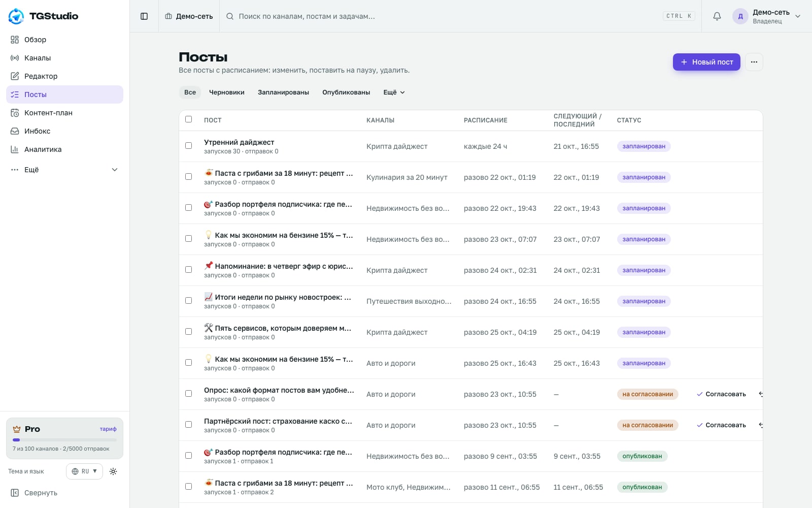Open the three-dots menu beside Новый пост

(x=754, y=62)
